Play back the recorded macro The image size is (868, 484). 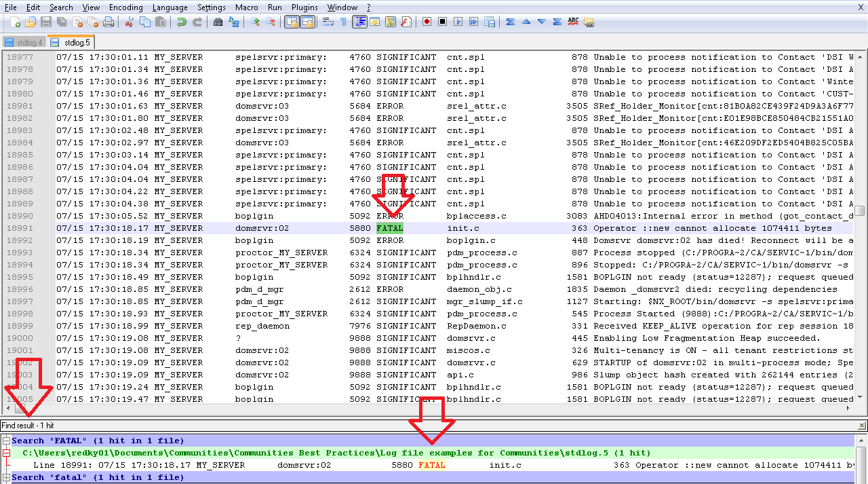[x=458, y=22]
